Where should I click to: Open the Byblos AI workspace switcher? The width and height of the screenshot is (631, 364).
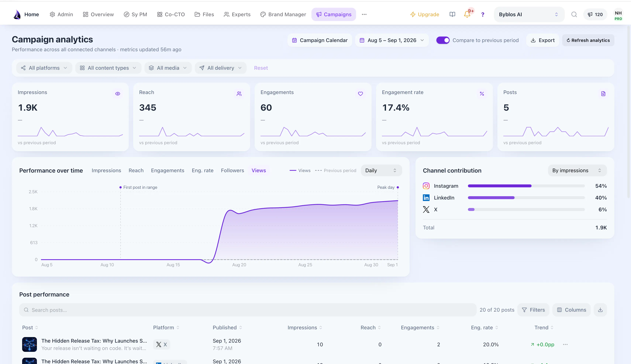pyautogui.click(x=529, y=15)
